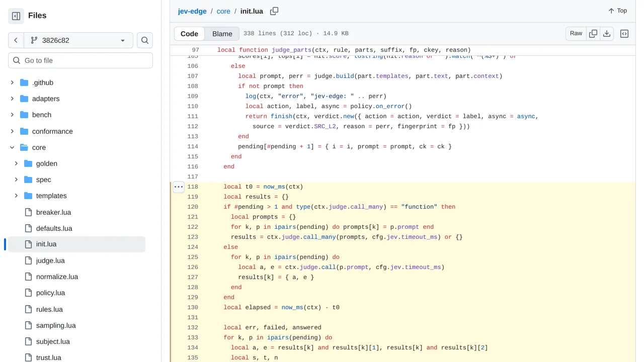The width and height of the screenshot is (644, 362).
Task: Click 'local t0 = now_ms(ctx)' code line
Action: (264, 187)
